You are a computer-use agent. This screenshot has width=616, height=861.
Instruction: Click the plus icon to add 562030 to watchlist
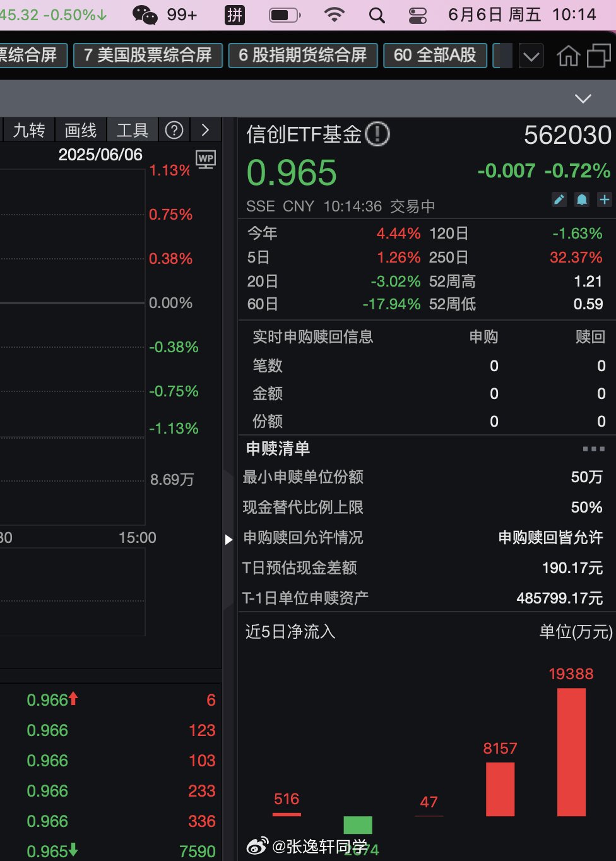[x=604, y=199]
